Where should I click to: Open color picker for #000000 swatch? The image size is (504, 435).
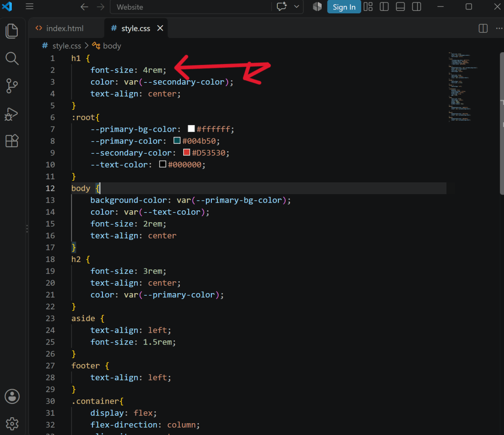tap(163, 164)
